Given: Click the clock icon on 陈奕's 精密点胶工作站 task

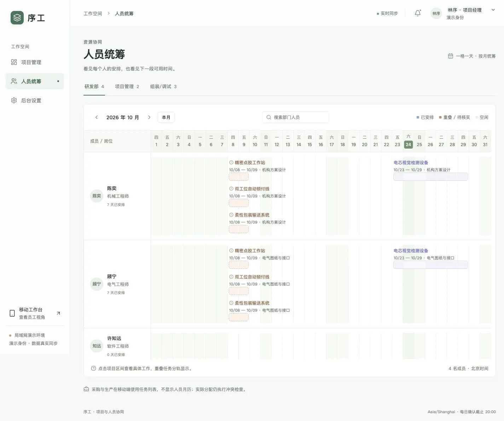Looking at the screenshot, I should click(231, 163).
